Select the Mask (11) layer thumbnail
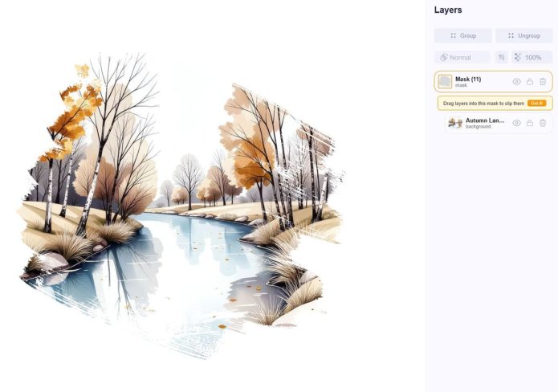The image size is (558, 392). point(445,82)
